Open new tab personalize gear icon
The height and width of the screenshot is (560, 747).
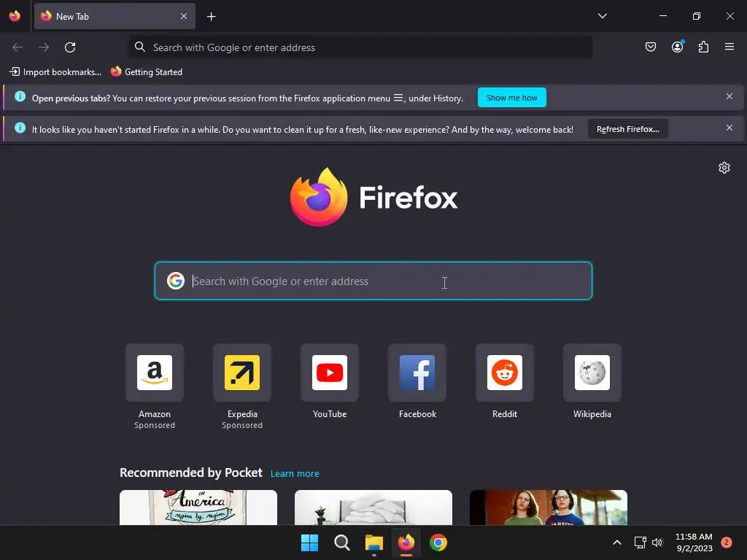coord(724,168)
